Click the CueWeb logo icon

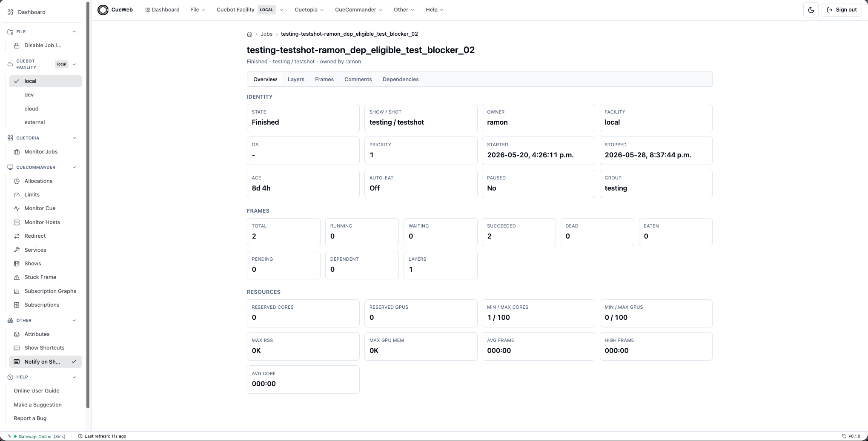point(103,10)
